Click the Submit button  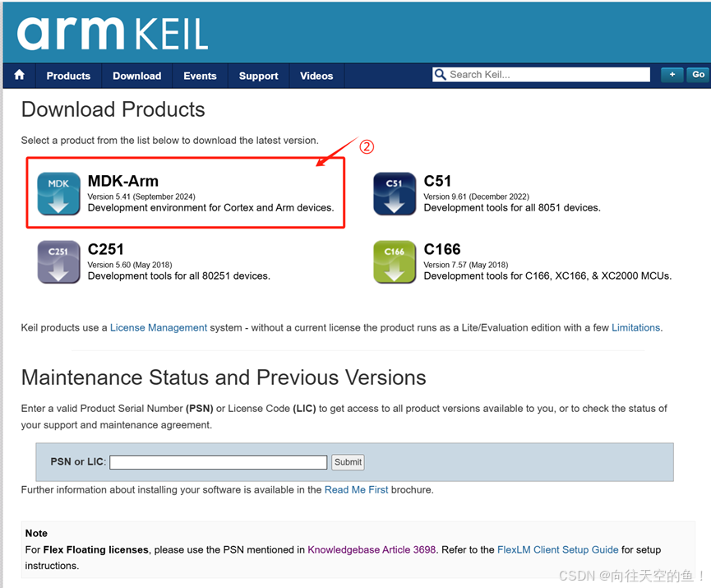pyautogui.click(x=348, y=462)
